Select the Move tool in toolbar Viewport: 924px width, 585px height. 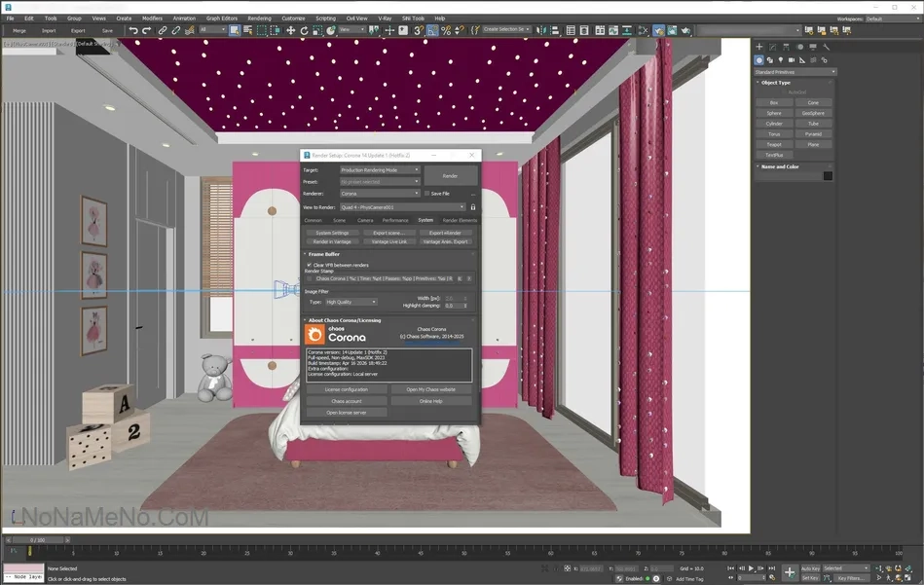290,30
